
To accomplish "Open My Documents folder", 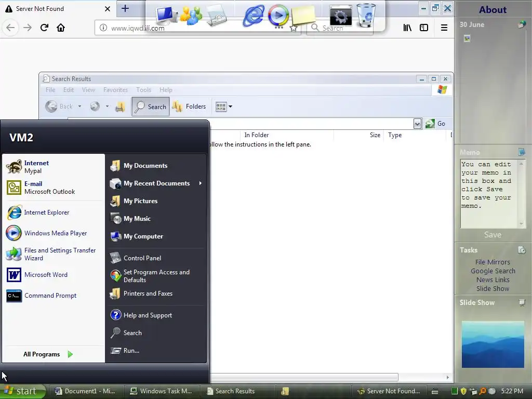I will (156, 166).
